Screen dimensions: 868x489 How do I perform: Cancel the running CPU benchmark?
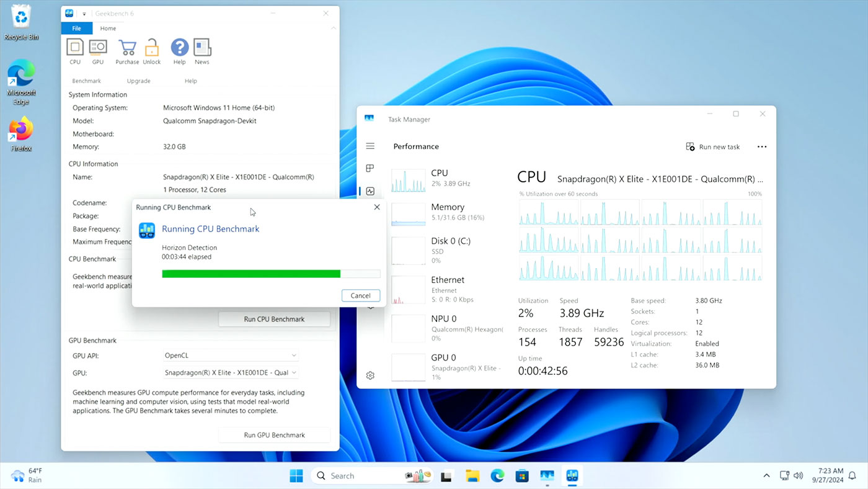tap(360, 295)
